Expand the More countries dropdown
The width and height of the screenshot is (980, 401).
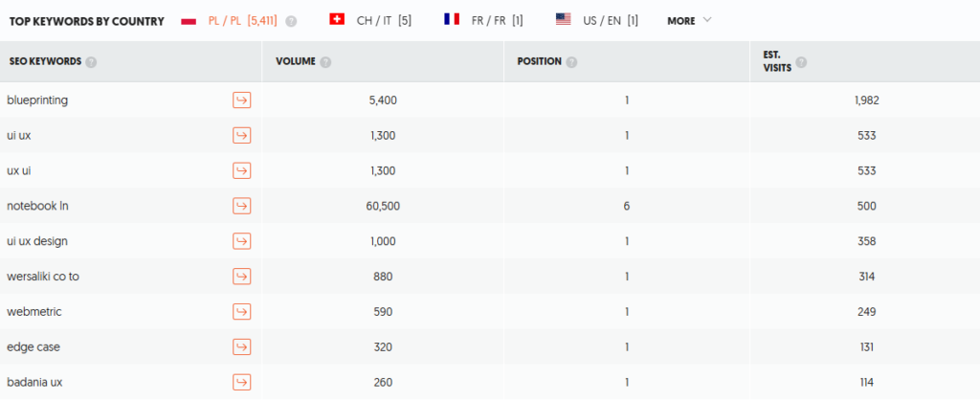pyautogui.click(x=689, y=20)
